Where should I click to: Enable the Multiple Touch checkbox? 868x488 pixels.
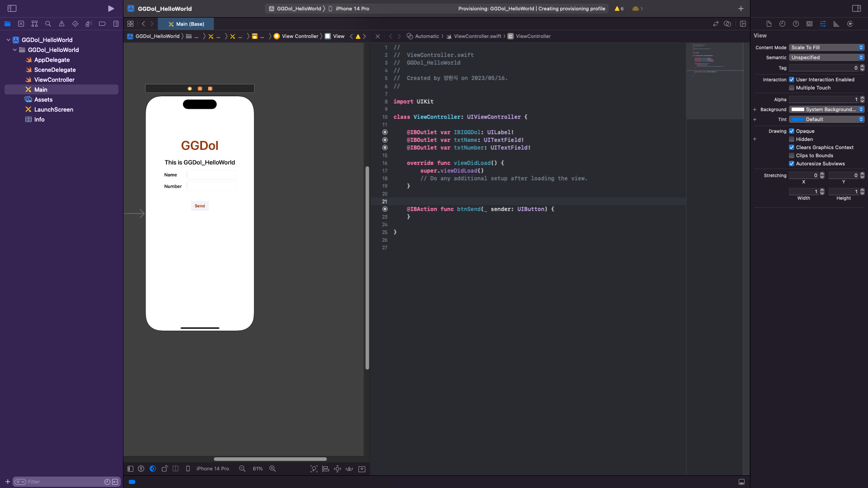(792, 88)
